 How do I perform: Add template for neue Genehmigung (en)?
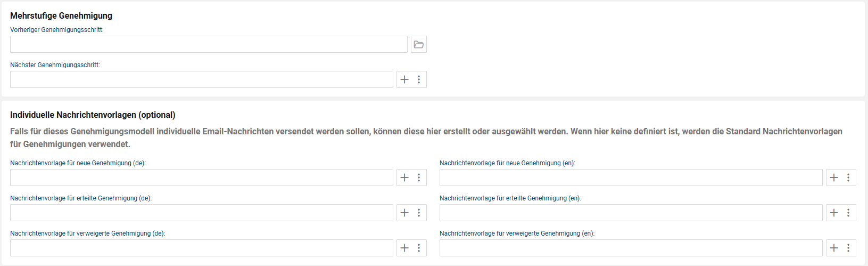click(x=834, y=178)
